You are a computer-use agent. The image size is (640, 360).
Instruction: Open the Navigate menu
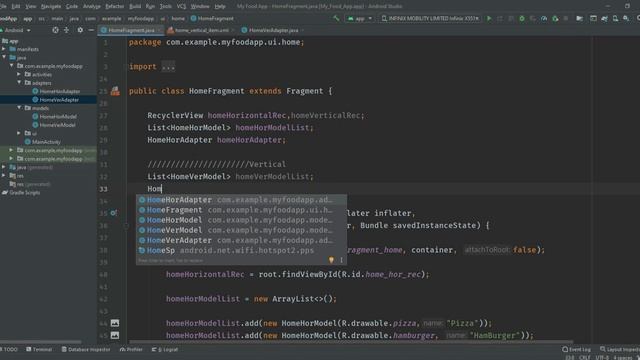pos(51,6)
